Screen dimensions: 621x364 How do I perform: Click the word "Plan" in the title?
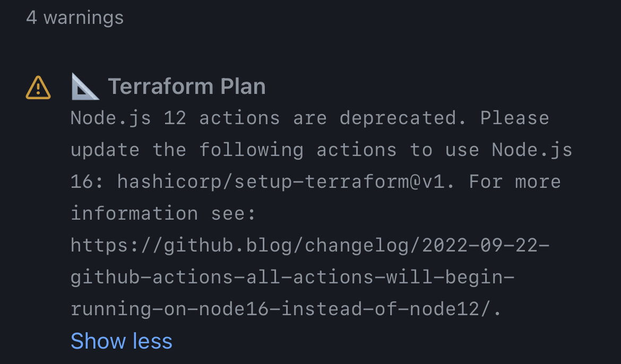[x=243, y=86]
